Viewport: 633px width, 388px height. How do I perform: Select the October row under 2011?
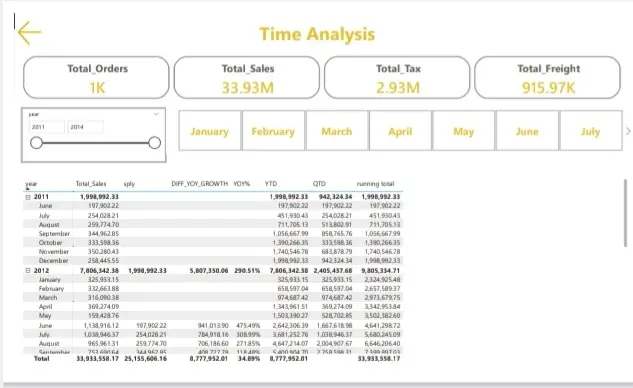pos(213,243)
